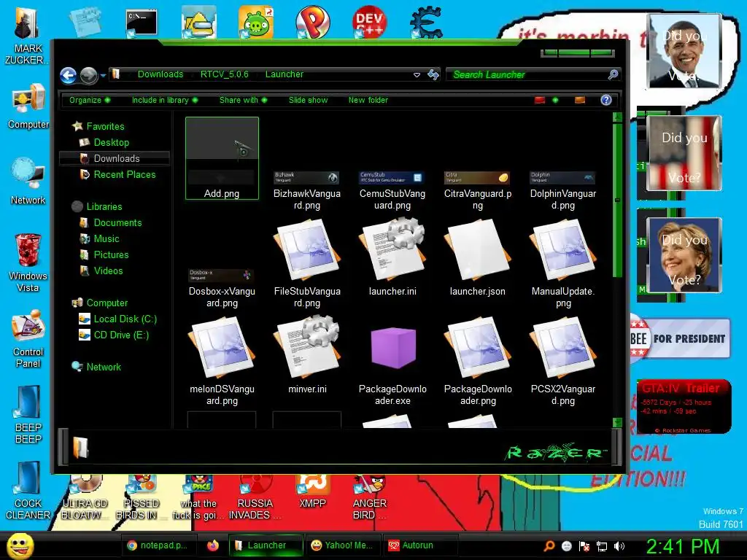Select CemuStubVanguard.png file icon

[x=392, y=178]
